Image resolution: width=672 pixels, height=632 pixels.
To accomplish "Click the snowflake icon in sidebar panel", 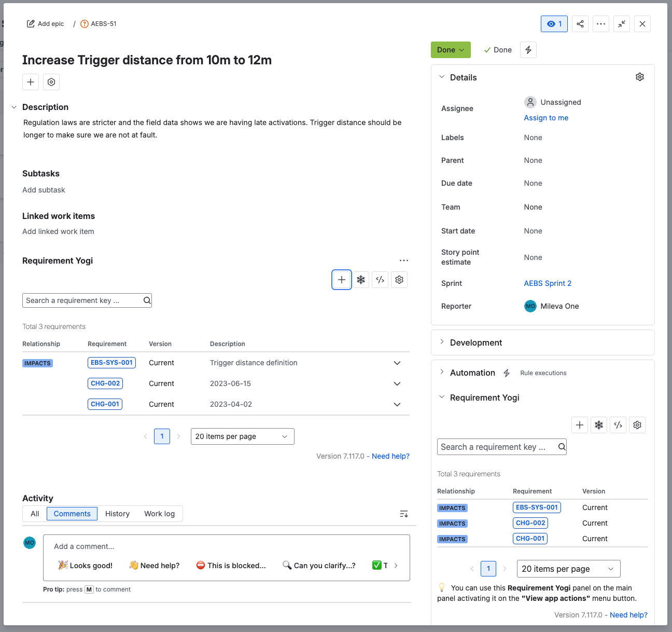I will tap(599, 425).
